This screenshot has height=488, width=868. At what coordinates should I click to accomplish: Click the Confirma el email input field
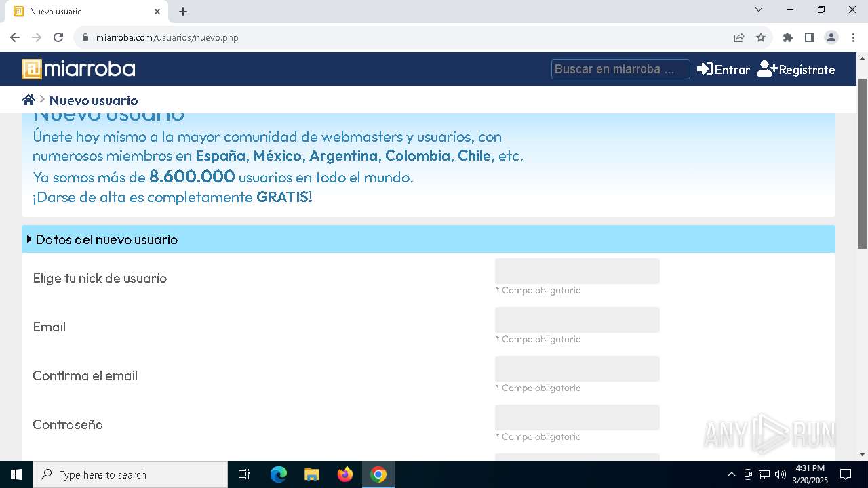click(577, 369)
